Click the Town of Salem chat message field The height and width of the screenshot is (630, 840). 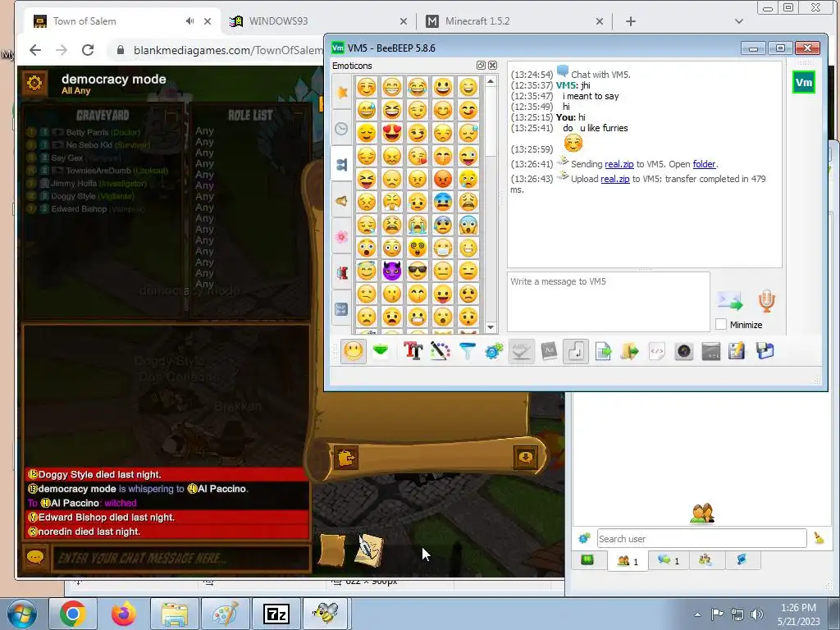pos(181,558)
